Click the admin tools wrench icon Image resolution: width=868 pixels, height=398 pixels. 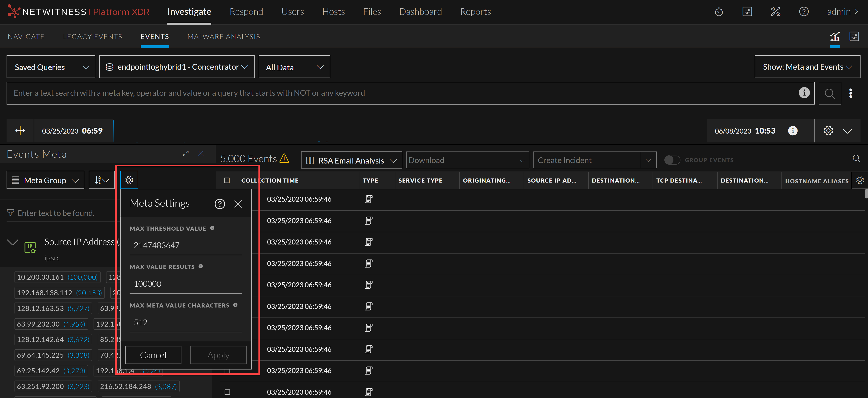[x=775, y=12]
